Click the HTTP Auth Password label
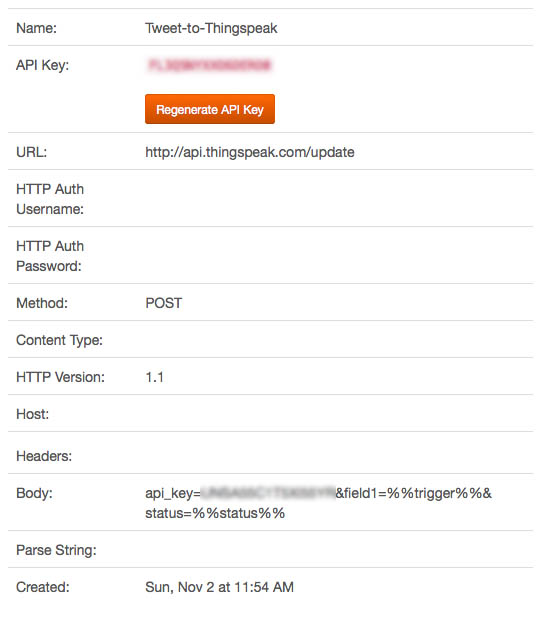545x629 pixels. click(50, 256)
